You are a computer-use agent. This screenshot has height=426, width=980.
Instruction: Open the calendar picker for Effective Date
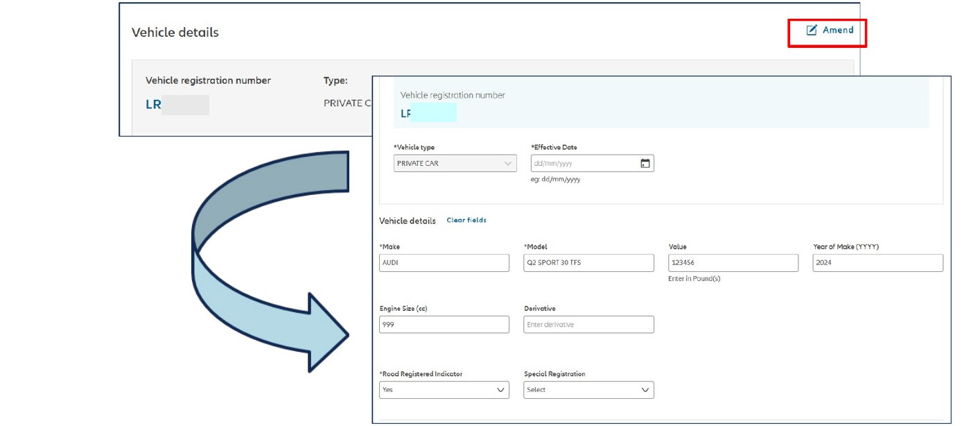[x=645, y=164]
